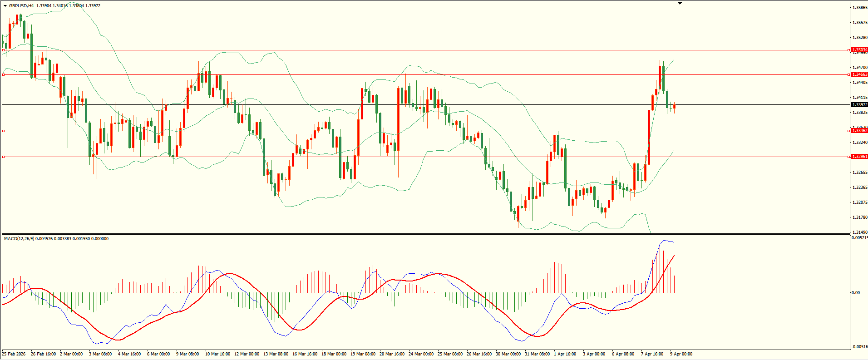The height and width of the screenshot is (360, 868).
Task: Click the MACD(12,26,9) indicator label
Action: point(19,239)
